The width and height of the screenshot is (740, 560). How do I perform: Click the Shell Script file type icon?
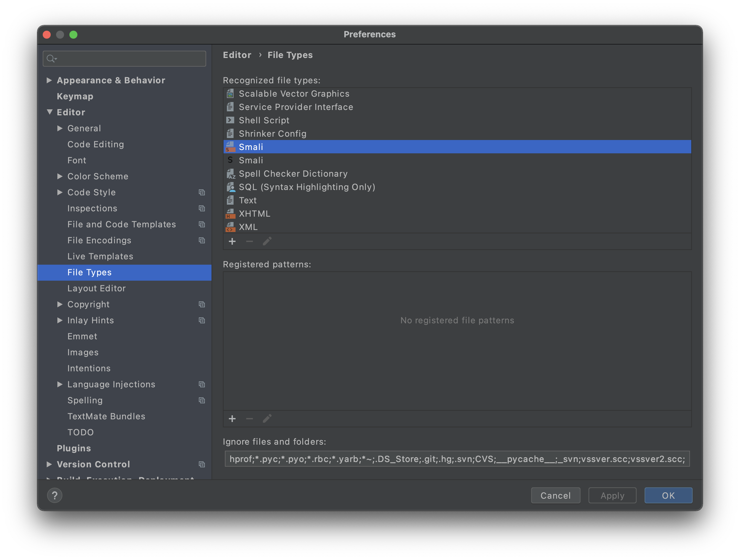click(x=230, y=120)
